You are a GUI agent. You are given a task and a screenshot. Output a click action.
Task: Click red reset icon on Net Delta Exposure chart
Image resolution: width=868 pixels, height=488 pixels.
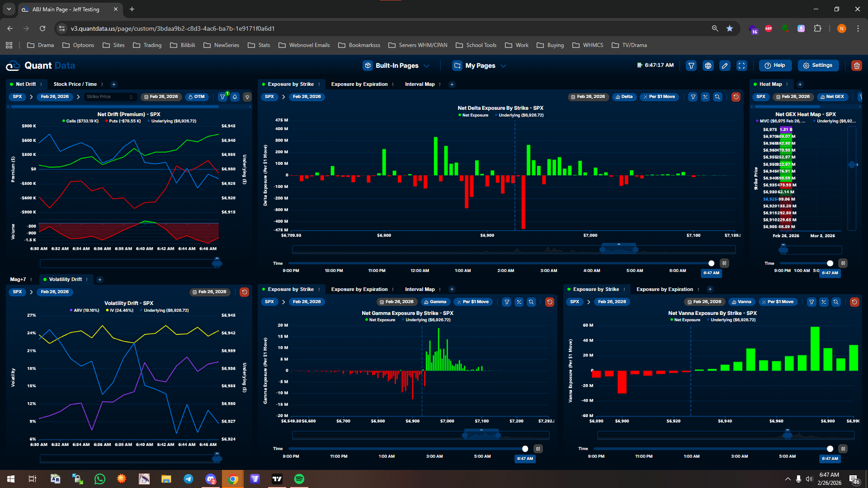pyautogui.click(x=736, y=97)
